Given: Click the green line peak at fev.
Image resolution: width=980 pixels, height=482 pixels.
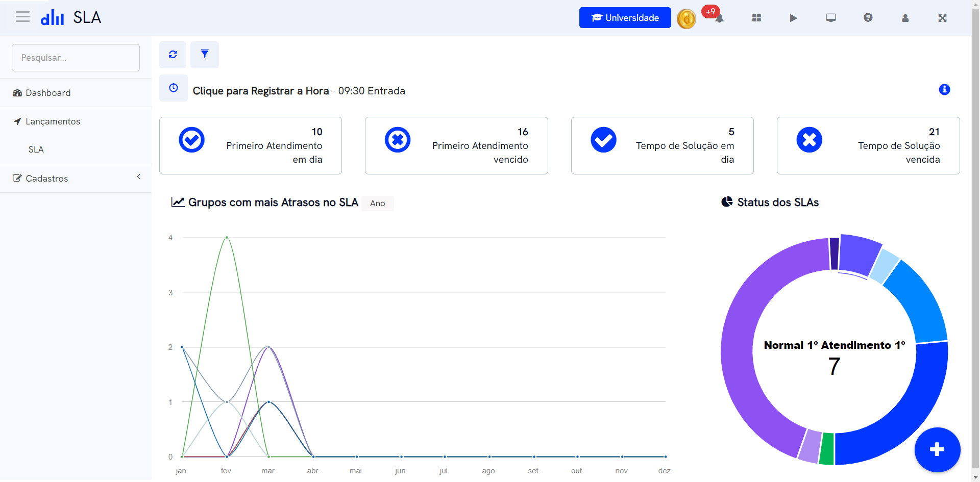Looking at the screenshot, I should [227, 237].
